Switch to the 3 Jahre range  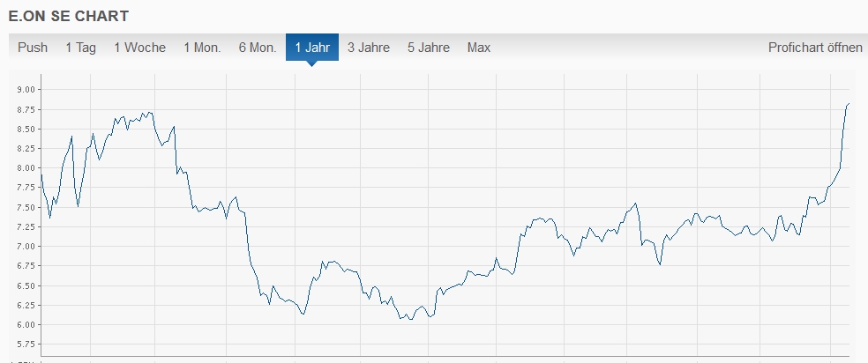(369, 48)
